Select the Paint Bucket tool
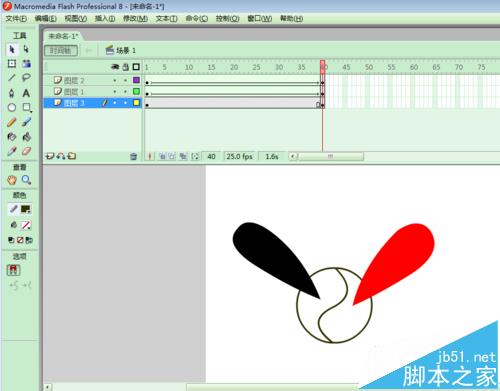Image resolution: width=500 pixels, height=391 pixels. pyautogui.click(x=26, y=137)
